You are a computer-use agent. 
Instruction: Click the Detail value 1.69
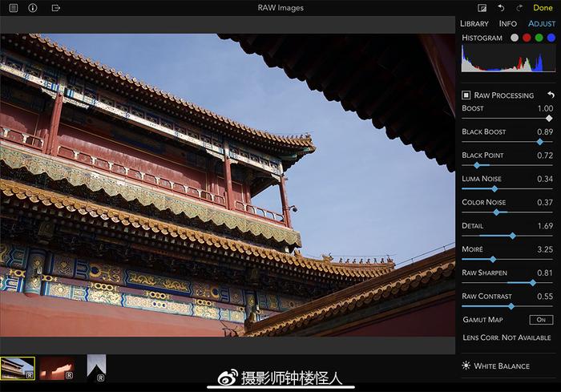(545, 226)
